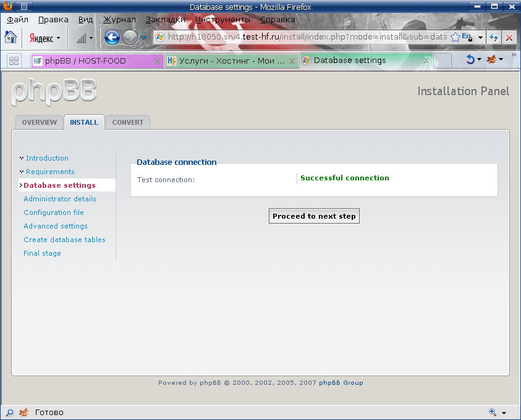Screen dimensions: 521x420
Task: Go back with the blue Back arrow
Action: point(112,38)
